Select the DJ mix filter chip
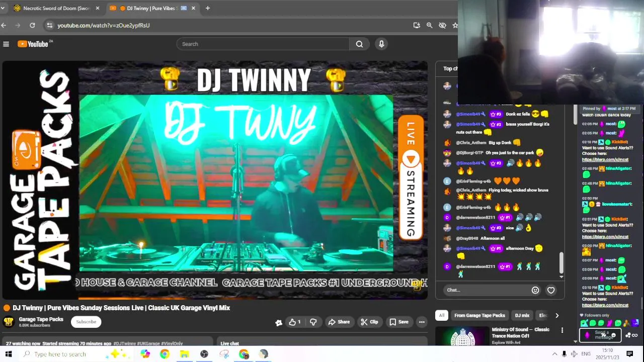644x362 pixels. (522, 315)
